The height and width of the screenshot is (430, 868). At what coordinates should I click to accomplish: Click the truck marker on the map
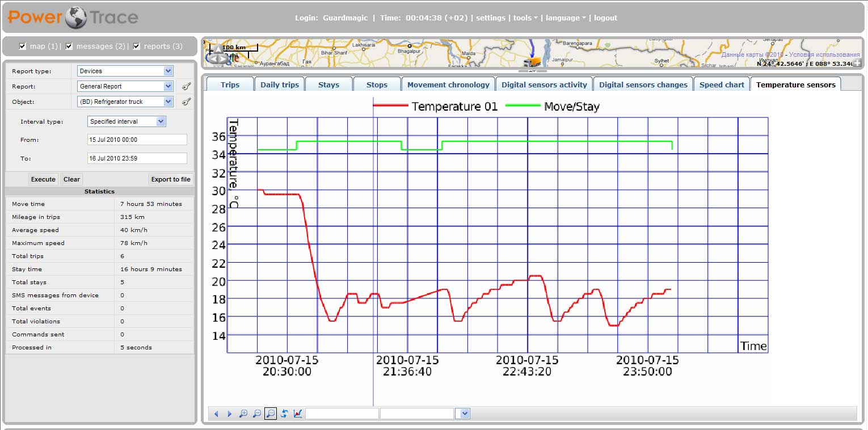pyautogui.click(x=532, y=62)
